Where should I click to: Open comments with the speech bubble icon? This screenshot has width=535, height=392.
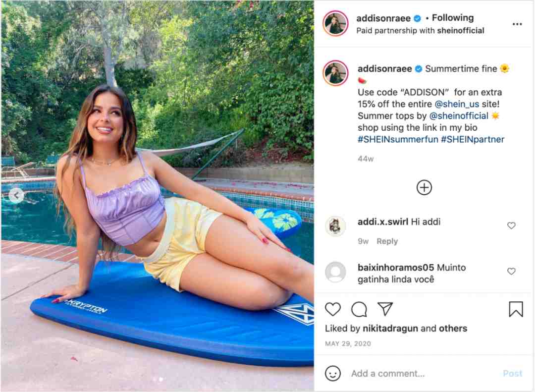pyautogui.click(x=359, y=309)
